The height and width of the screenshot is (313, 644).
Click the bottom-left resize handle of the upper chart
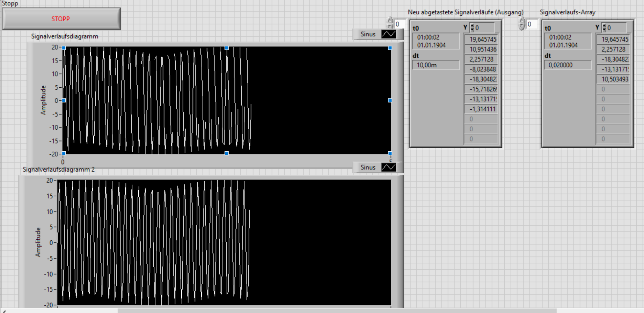tap(64, 153)
